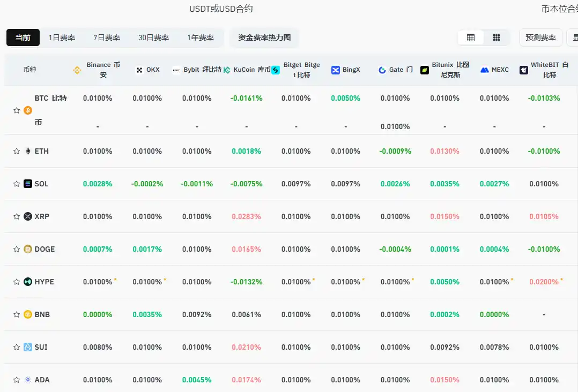Click the Bitcoin coin logo

[x=28, y=110]
